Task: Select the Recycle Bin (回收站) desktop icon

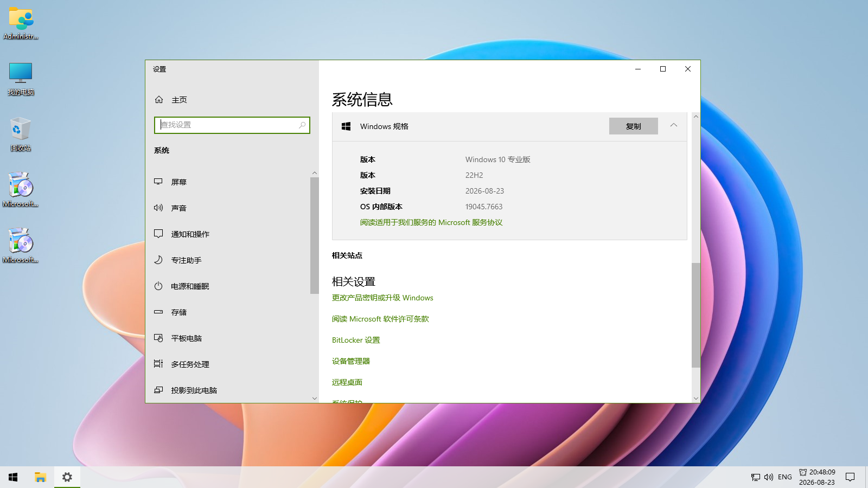Action: [x=21, y=134]
